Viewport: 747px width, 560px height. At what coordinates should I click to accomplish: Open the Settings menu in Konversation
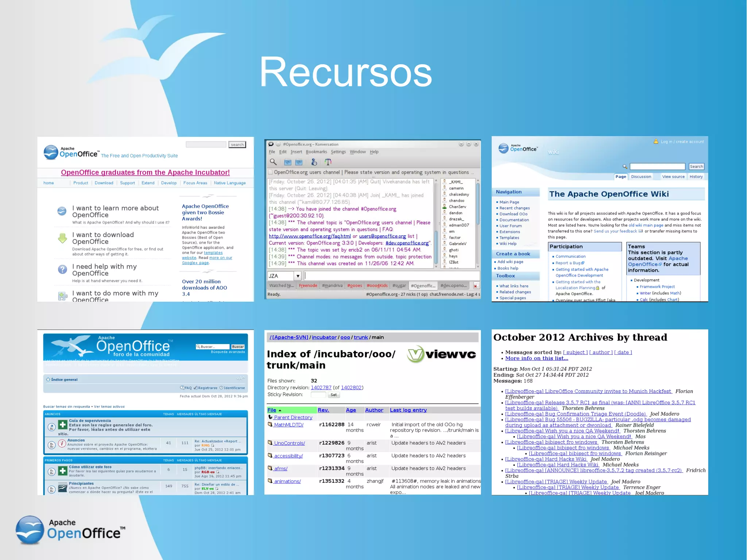(x=338, y=152)
